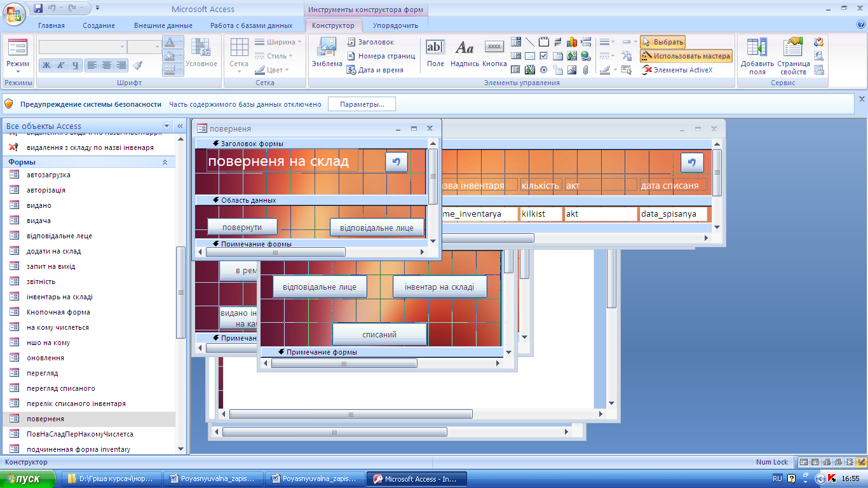The height and width of the screenshot is (488, 868).
Task: Click the списаний form button
Action: [x=379, y=334]
